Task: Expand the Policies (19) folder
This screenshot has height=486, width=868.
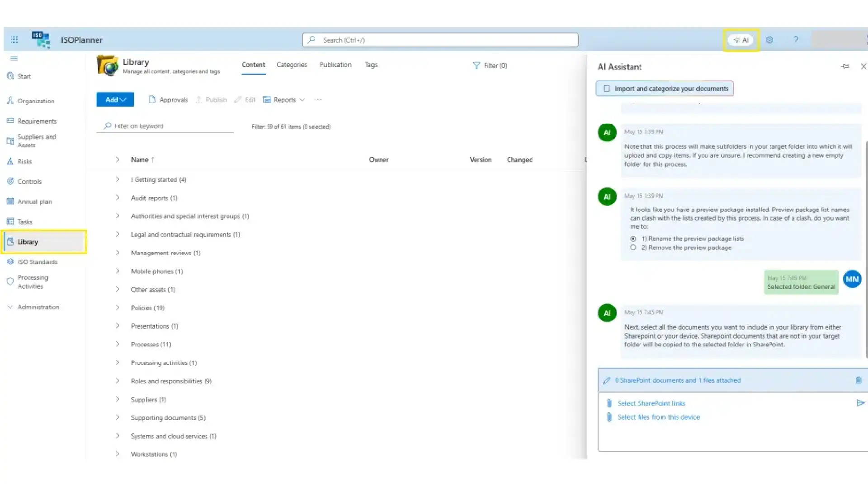Action: coord(118,308)
